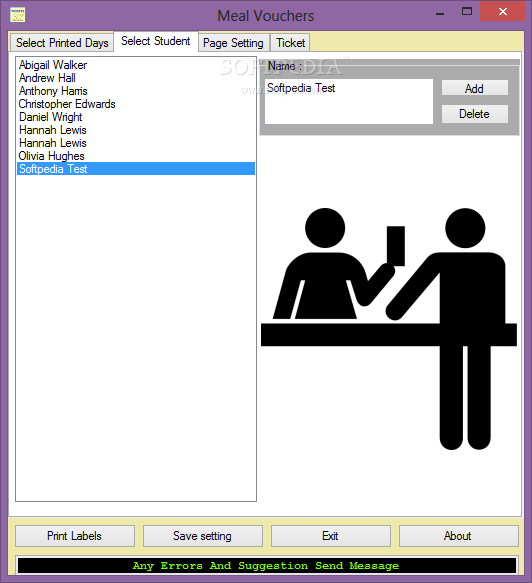
Task: Select Abigail Walker in the student list
Action: pos(136,65)
